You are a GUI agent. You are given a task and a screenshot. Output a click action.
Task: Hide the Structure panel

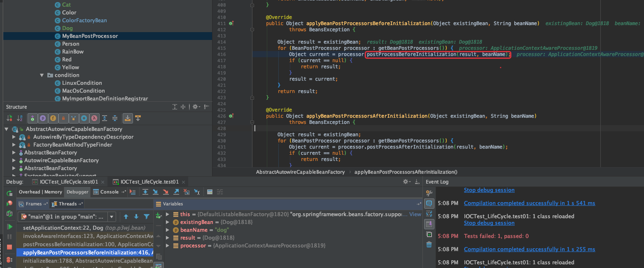coord(207,107)
